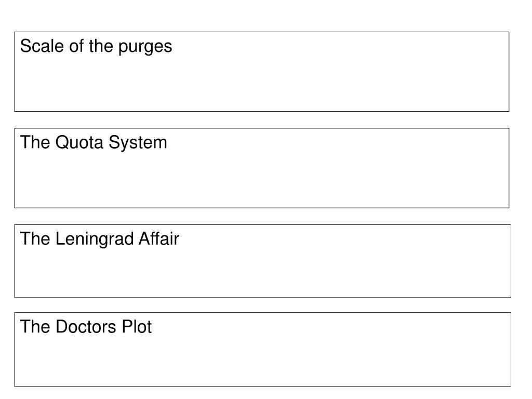
Task: Place cursor in Doctors Plot box body
Action: coord(262,362)
